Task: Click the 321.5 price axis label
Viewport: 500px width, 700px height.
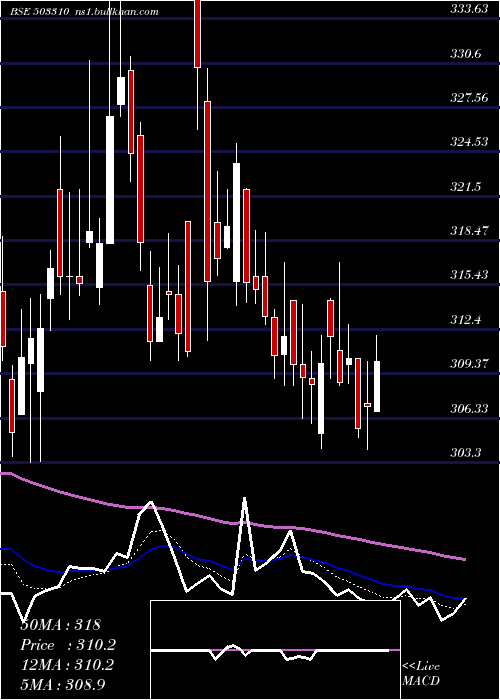Action: 466,187
